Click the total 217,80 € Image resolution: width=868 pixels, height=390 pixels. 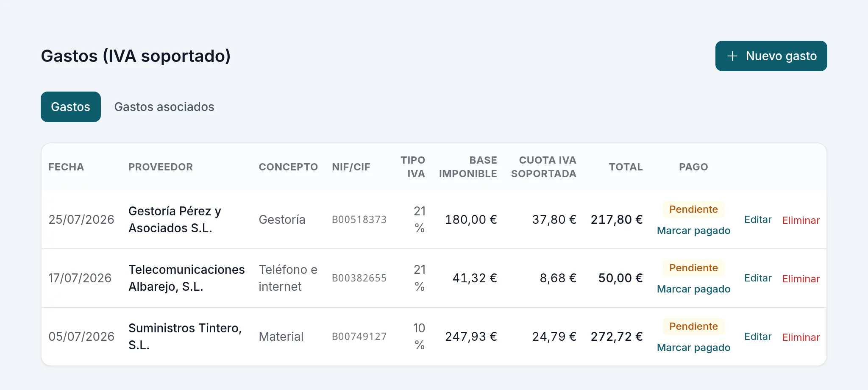click(x=617, y=220)
